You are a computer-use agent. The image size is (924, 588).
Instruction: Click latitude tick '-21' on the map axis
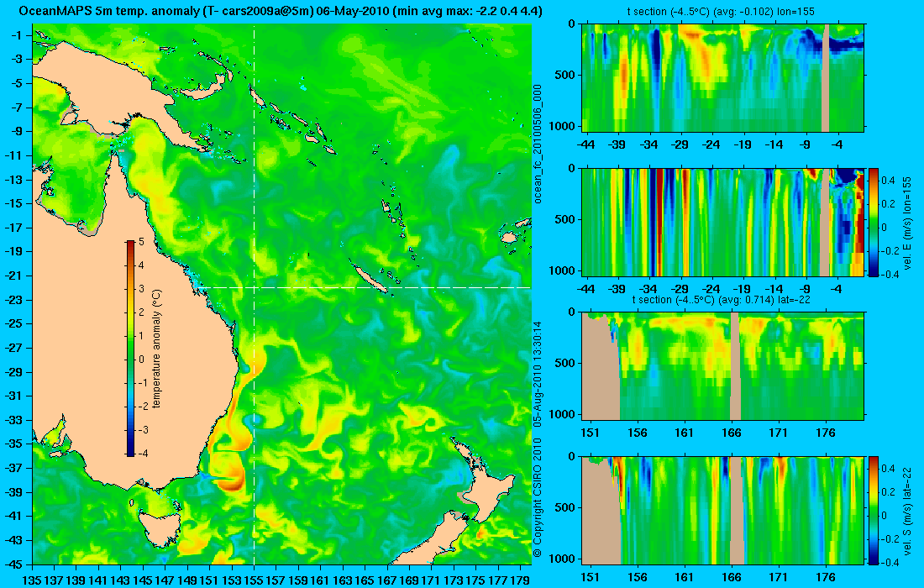13,276
